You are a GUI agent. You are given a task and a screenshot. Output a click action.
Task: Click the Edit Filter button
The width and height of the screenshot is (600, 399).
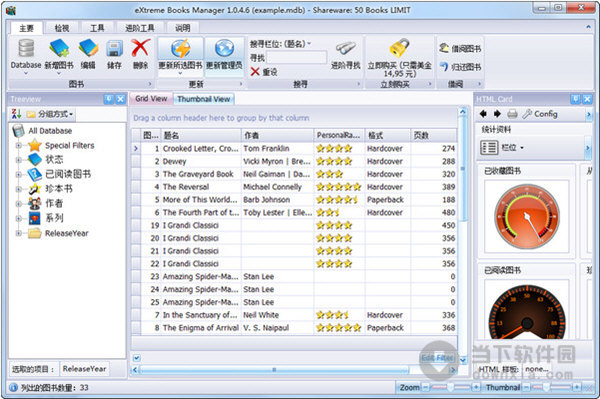(x=437, y=358)
